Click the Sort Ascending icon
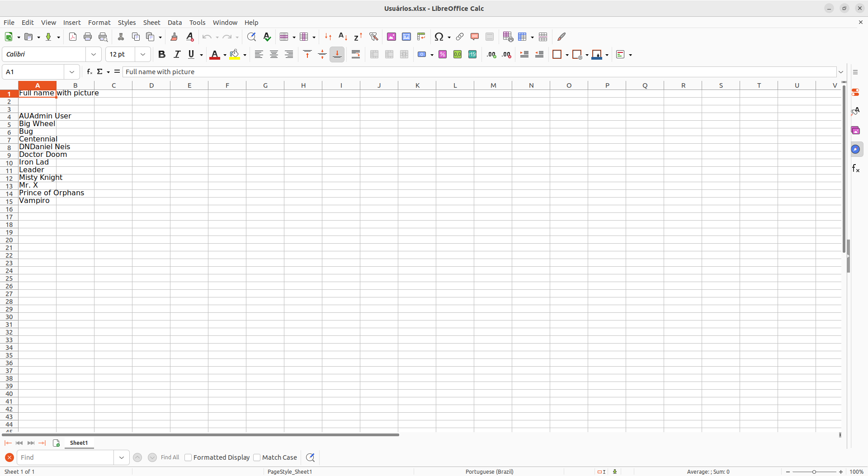 343,37
